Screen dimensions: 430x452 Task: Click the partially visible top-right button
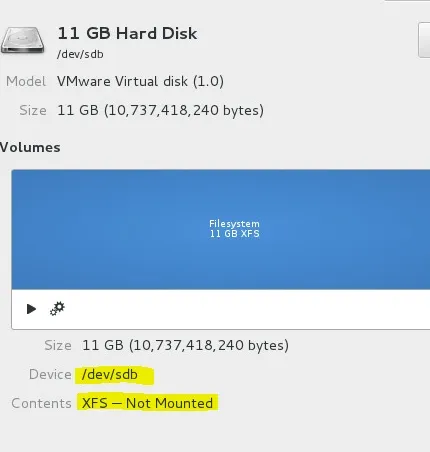(x=424, y=40)
